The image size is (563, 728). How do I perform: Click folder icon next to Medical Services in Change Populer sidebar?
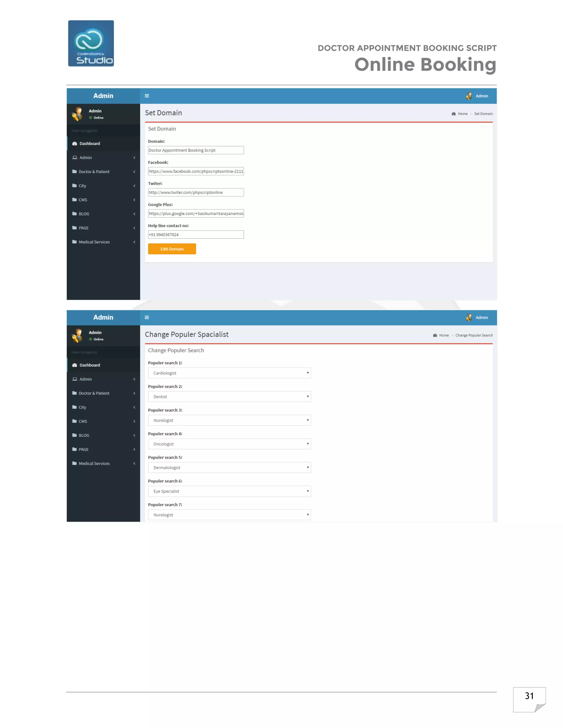74,464
